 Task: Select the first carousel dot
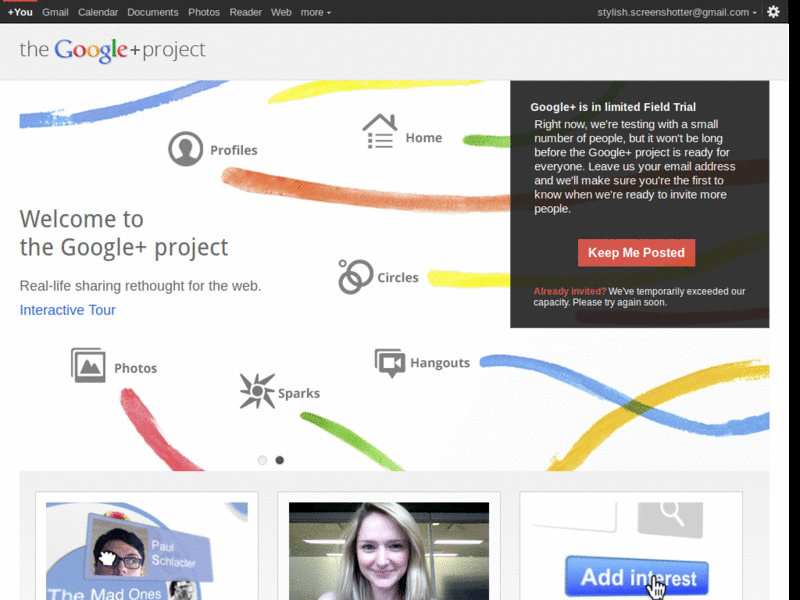click(x=262, y=460)
